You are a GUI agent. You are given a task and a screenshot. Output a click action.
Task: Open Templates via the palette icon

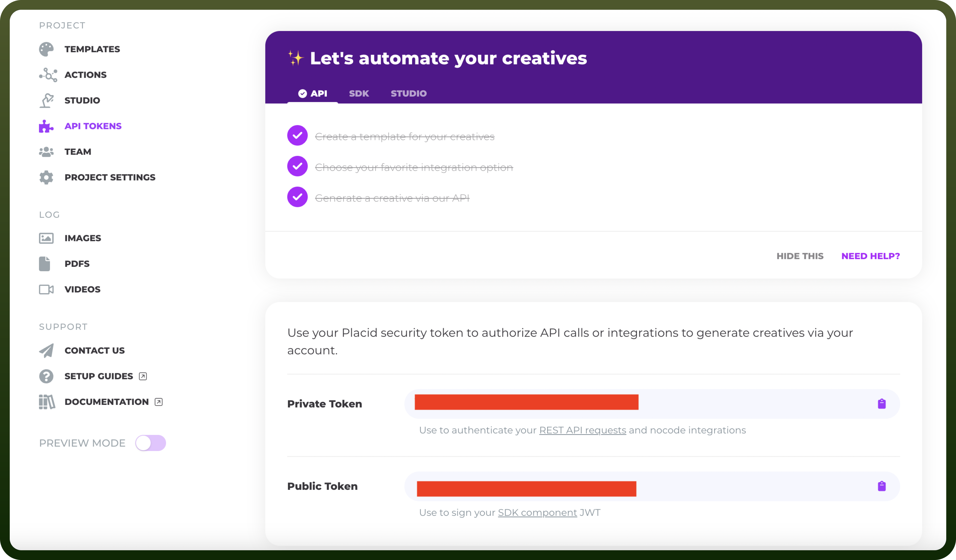(46, 49)
